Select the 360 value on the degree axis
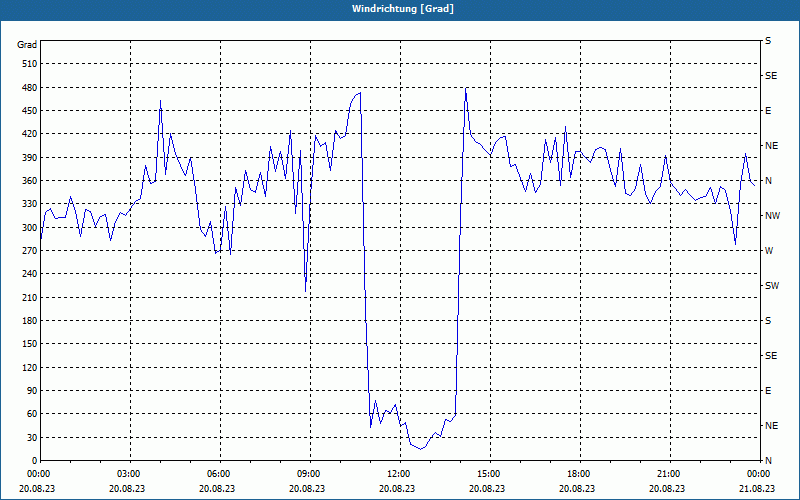The height and width of the screenshot is (500, 800). pyautogui.click(x=30, y=181)
